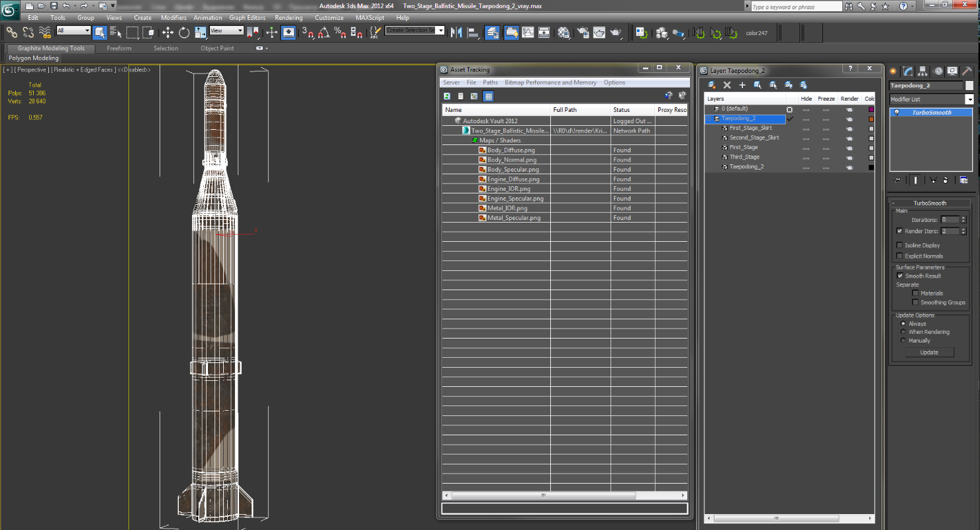
Task: Open Create Selection Set dropdown
Action: tap(440, 30)
